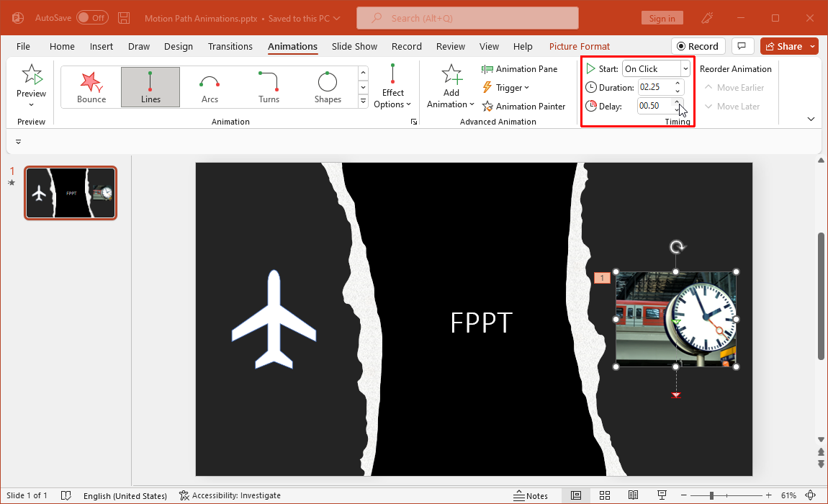Activate the Animation Painter

click(x=523, y=107)
